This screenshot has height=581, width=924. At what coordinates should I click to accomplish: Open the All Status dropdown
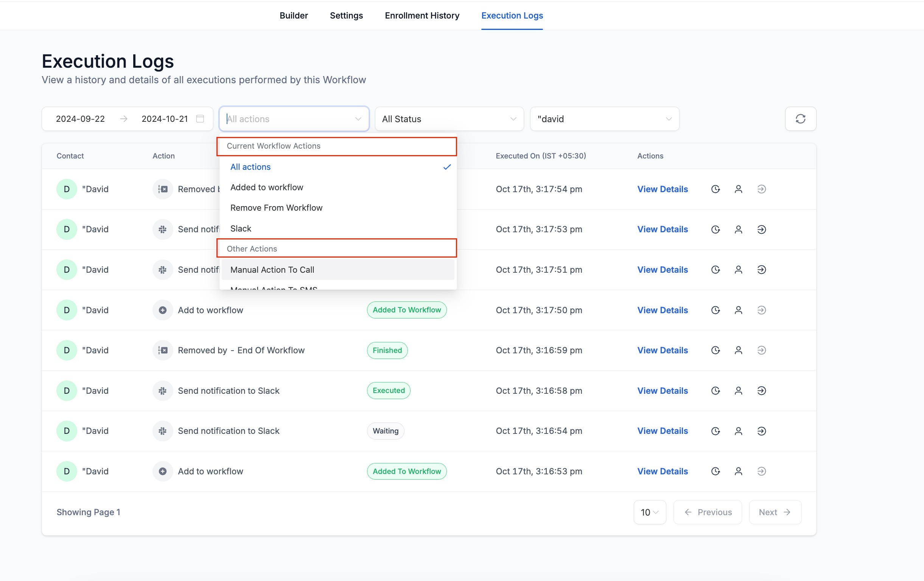click(449, 119)
